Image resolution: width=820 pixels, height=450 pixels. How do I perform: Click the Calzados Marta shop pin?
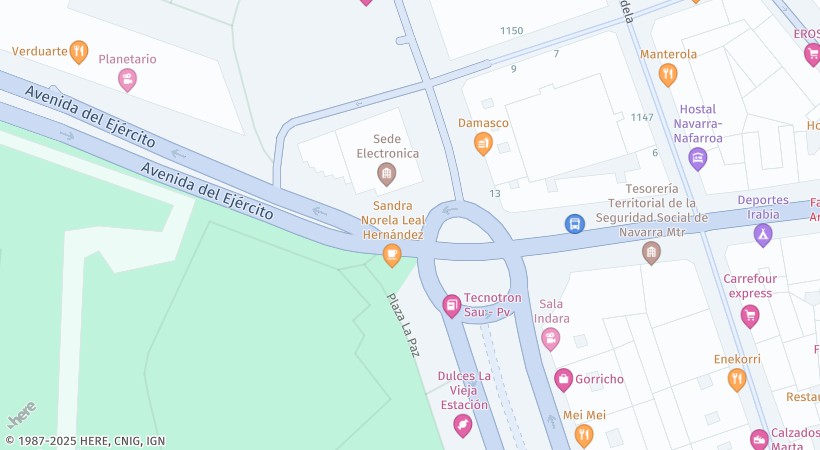[759, 440]
